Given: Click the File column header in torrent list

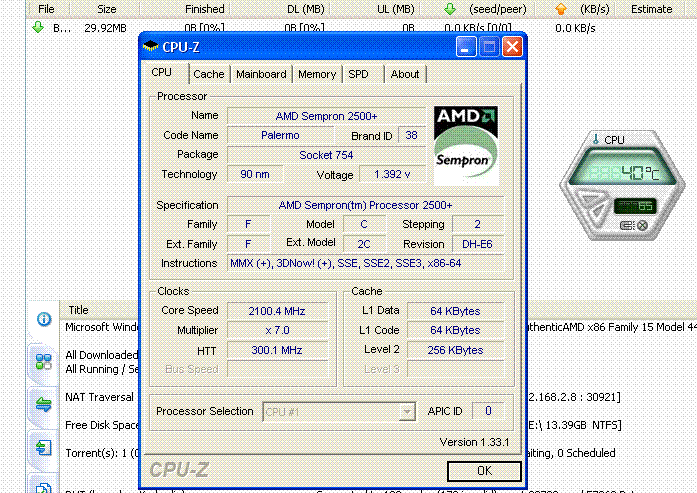Looking at the screenshot, I should 47,9.
